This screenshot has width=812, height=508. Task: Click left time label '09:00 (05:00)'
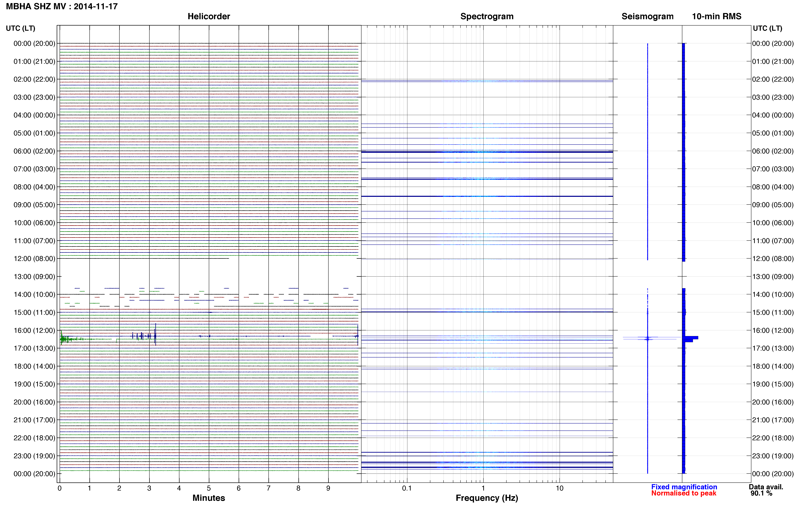pyautogui.click(x=34, y=205)
